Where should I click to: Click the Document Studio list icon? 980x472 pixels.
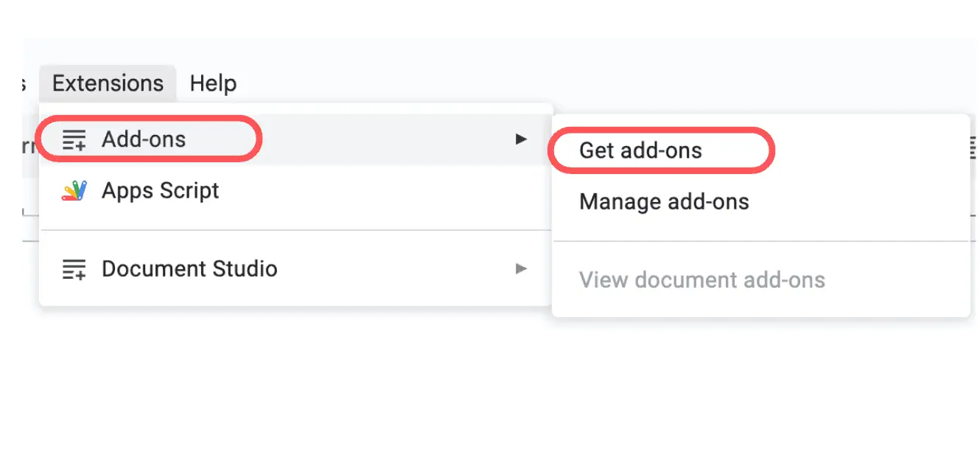click(x=74, y=269)
